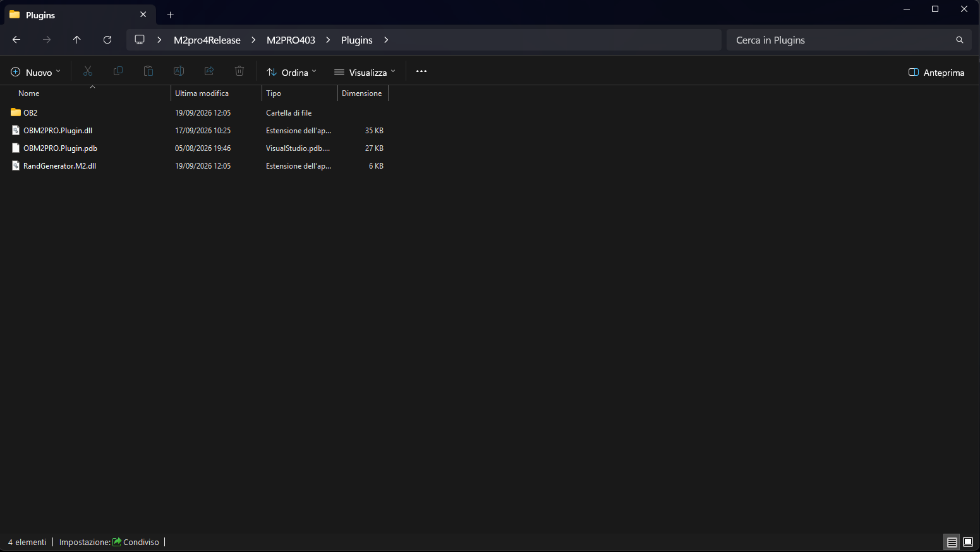Click the search magnifier icon

point(959,40)
